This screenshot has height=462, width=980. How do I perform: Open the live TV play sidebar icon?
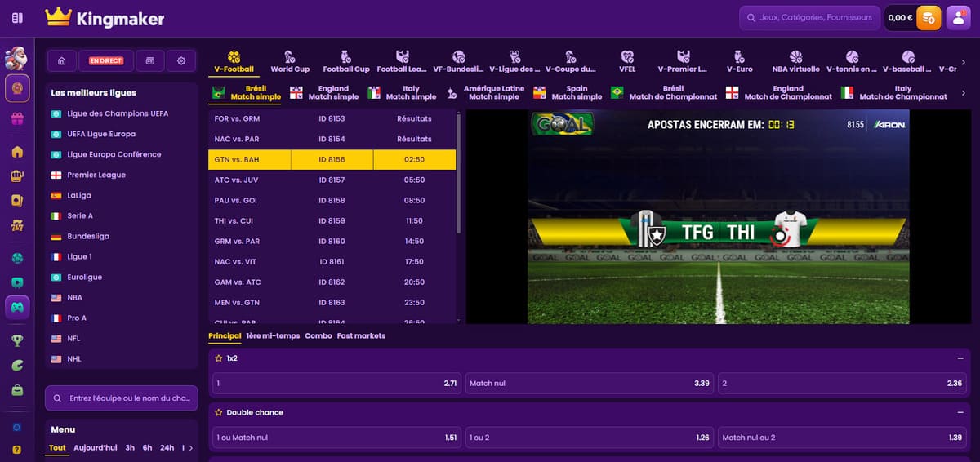point(17,282)
